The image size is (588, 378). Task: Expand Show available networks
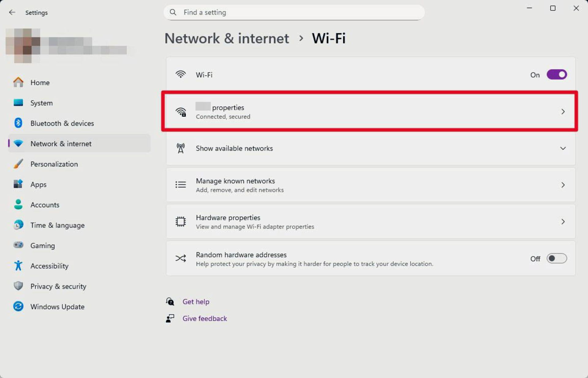coord(563,148)
